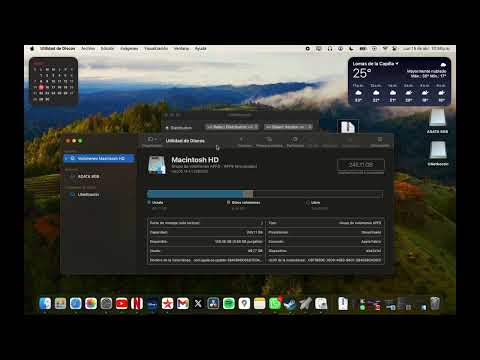
Task: Open Gmail from the Dock
Action: [183, 304]
